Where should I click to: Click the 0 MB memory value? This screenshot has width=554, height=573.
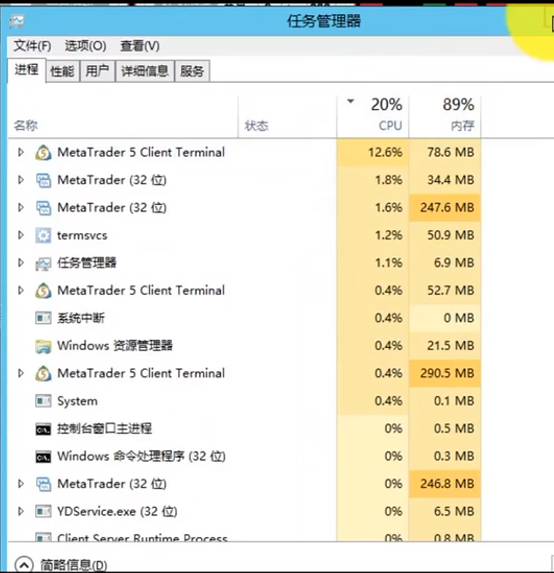[459, 318]
